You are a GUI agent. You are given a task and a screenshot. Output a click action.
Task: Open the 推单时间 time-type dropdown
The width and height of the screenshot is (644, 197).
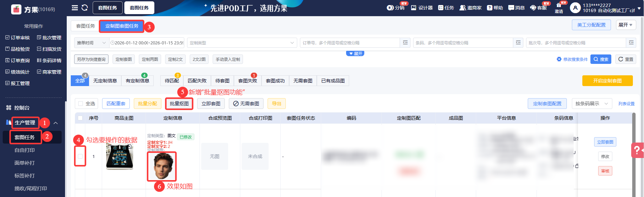91,43
